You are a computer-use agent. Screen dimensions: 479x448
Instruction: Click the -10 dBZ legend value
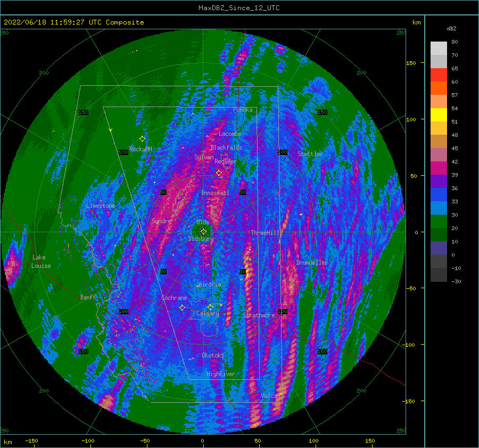click(x=456, y=268)
